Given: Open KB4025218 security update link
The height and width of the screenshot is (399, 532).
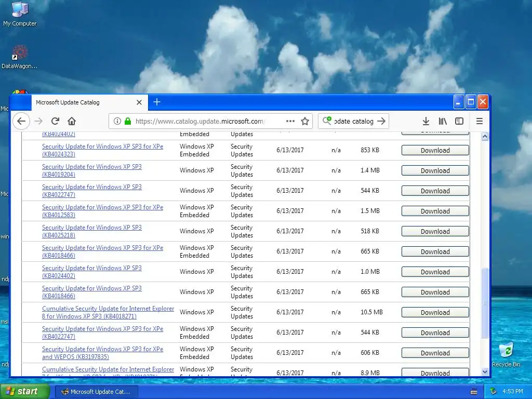Looking at the screenshot, I should [x=91, y=231].
